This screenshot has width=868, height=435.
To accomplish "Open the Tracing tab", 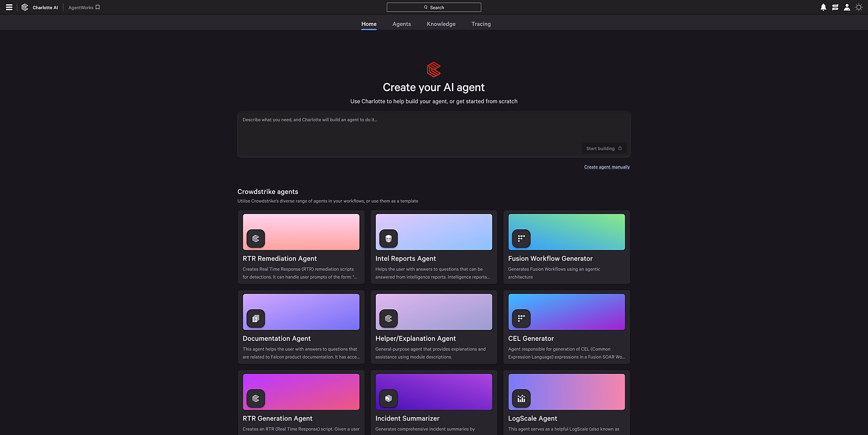I will tap(481, 24).
